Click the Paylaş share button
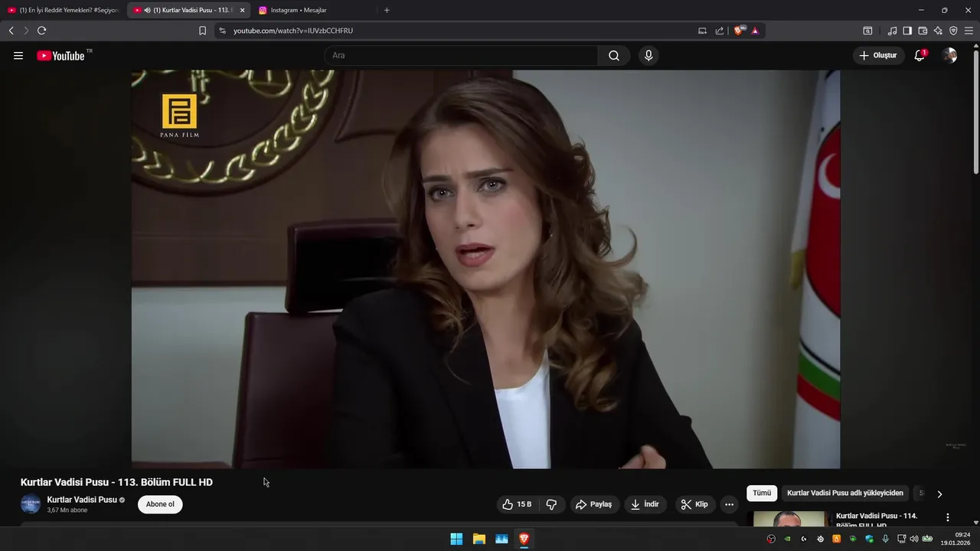 (x=594, y=504)
